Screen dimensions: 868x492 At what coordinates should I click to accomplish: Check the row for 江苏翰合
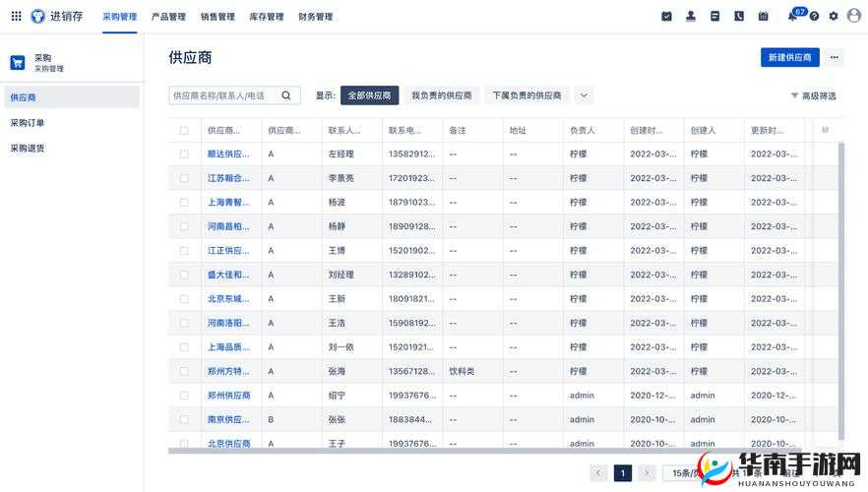[x=184, y=178]
